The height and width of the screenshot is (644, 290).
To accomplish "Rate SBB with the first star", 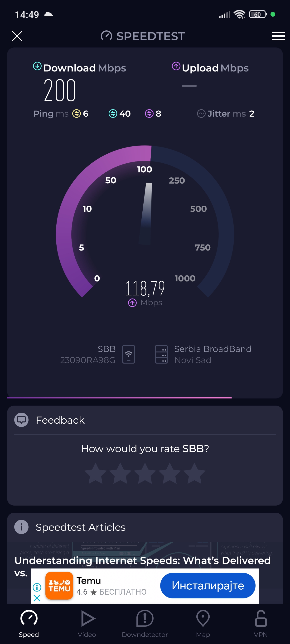I will 96,473.
